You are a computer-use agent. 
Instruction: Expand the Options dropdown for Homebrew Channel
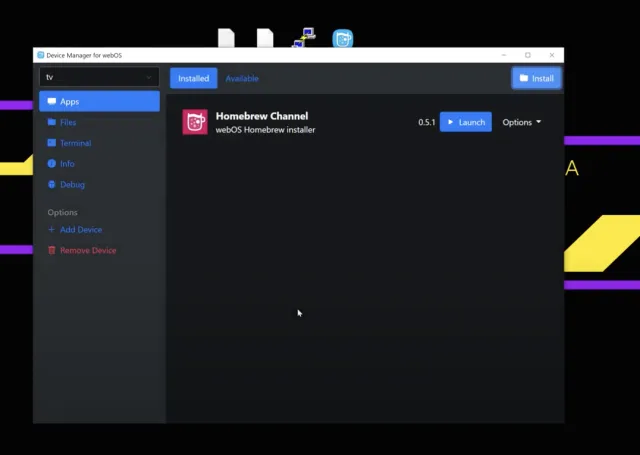tap(522, 122)
